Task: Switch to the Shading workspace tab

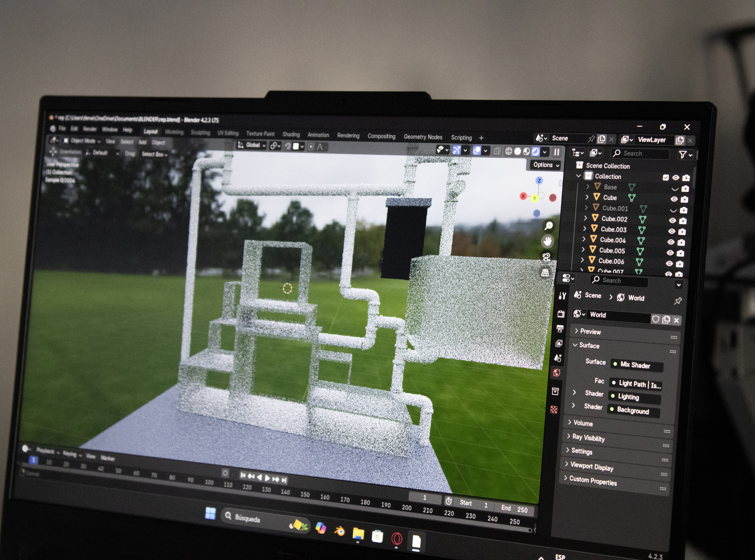Action: [291, 134]
